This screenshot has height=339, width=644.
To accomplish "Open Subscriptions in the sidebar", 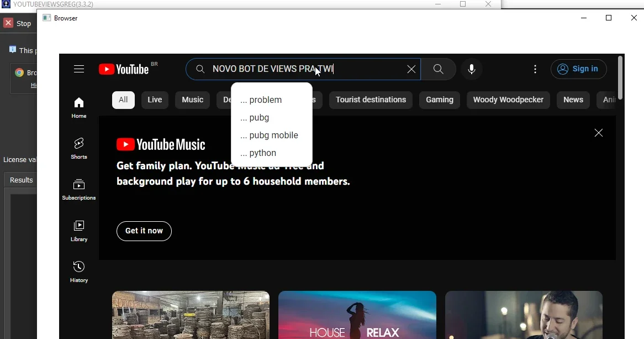I will [79, 190].
